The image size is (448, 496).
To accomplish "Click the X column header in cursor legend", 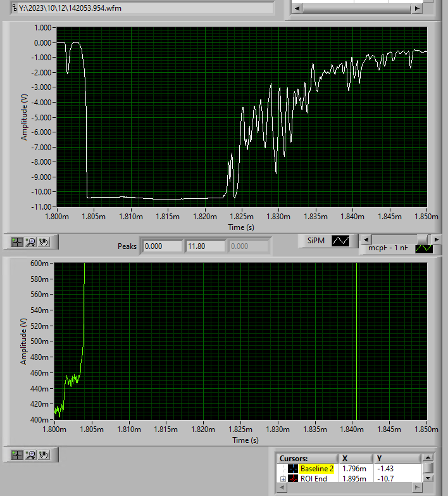I will [x=356, y=459].
